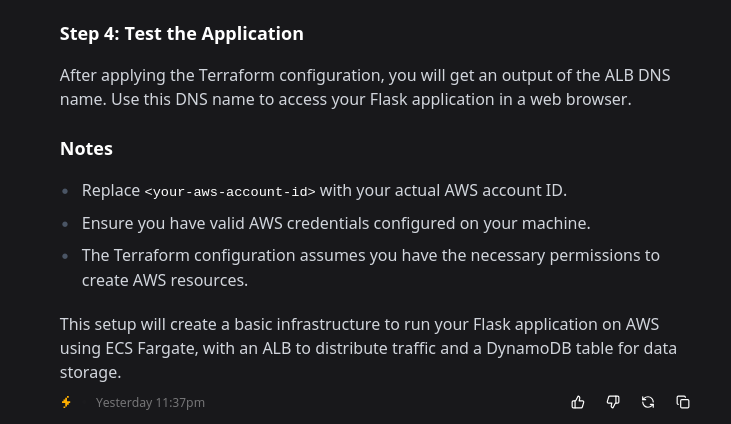
Task: Regenerate the response with refresh icon
Action: [648, 402]
